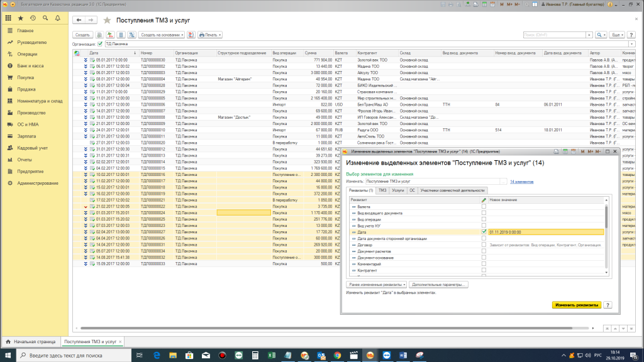
Task: Click the red icon before the Печать button
Action: 191,35
